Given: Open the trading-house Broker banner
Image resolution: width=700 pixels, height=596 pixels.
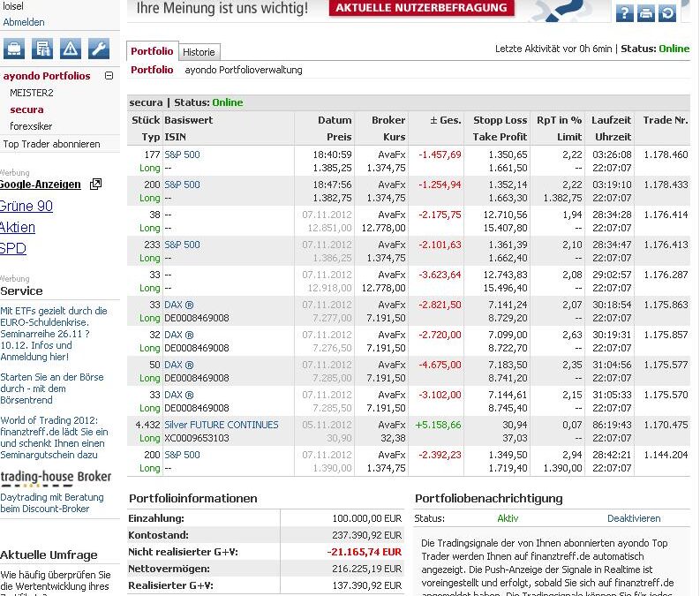Looking at the screenshot, I should [x=56, y=478].
